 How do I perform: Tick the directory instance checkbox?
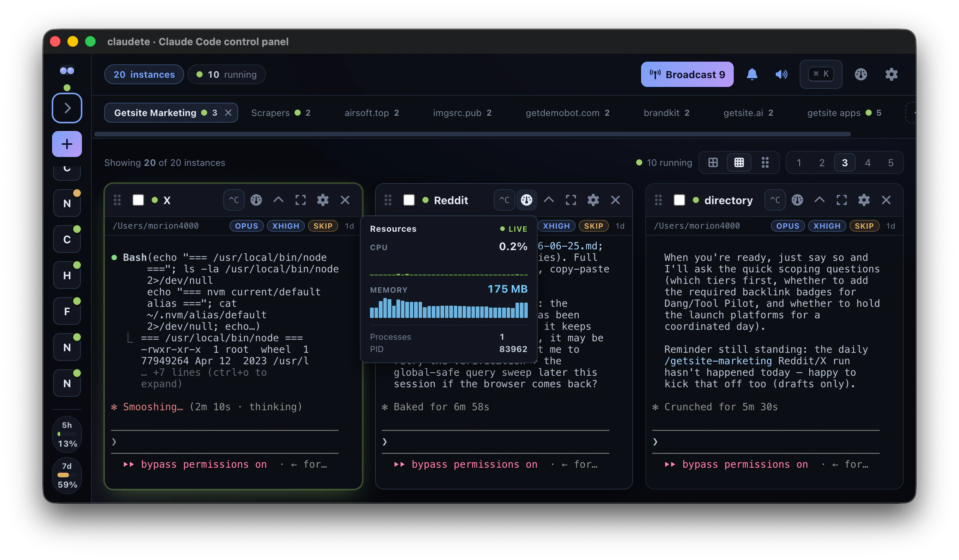pyautogui.click(x=679, y=200)
